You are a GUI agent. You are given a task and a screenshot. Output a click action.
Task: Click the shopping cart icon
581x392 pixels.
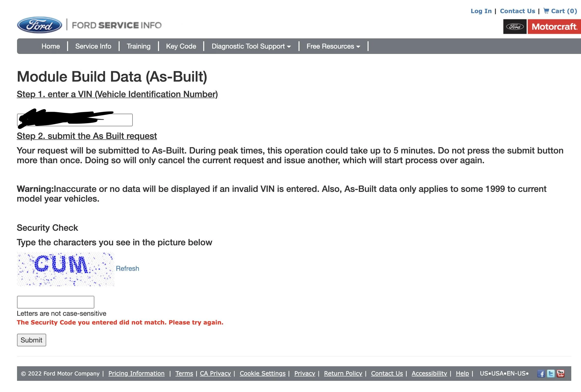pos(546,11)
